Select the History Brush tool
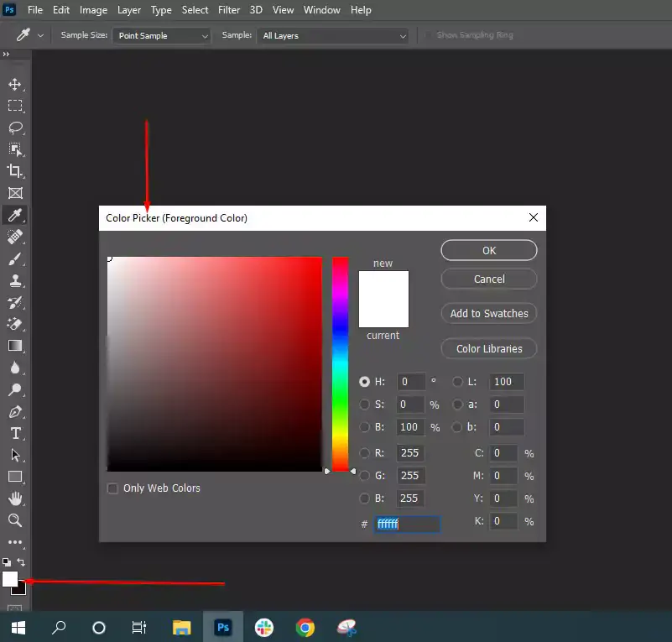 click(15, 302)
